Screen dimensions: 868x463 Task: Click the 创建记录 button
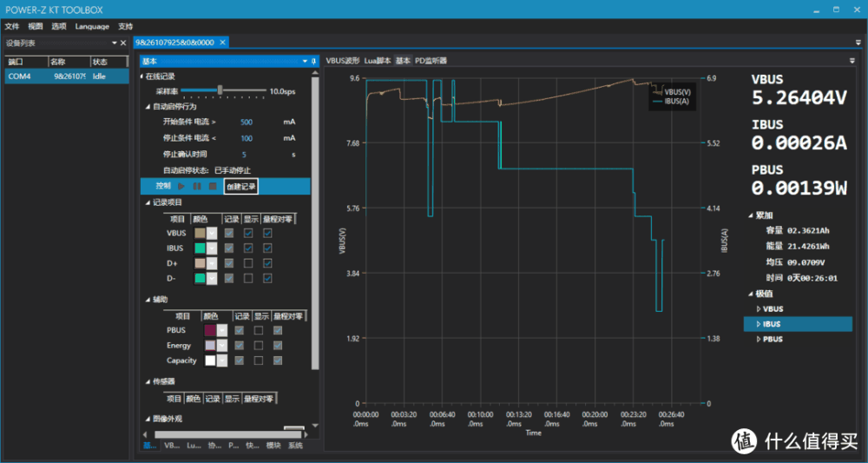240,187
